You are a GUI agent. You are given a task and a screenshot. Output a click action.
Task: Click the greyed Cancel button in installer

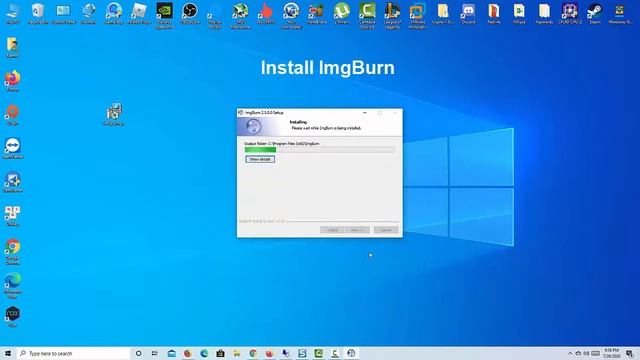tap(386, 230)
